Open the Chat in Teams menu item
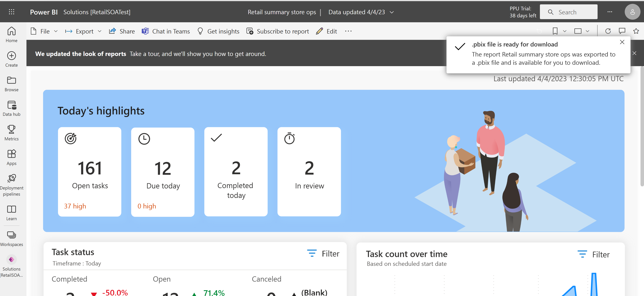This screenshot has width=644, height=296. 166,31
